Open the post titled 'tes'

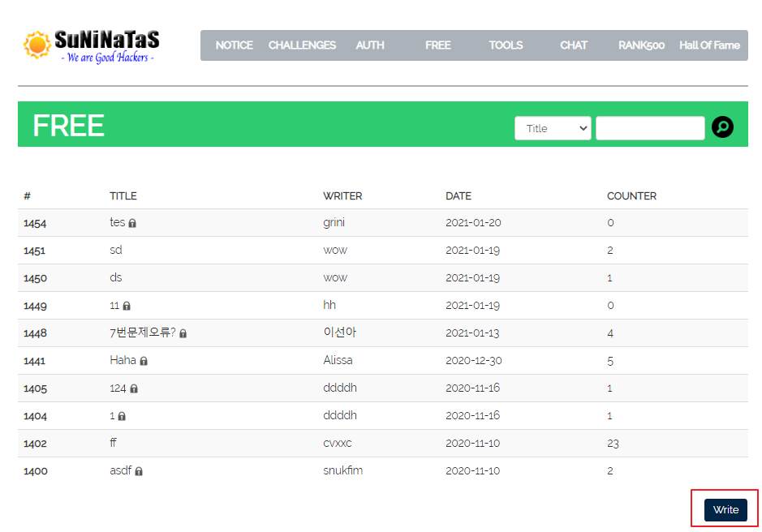point(117,222)
